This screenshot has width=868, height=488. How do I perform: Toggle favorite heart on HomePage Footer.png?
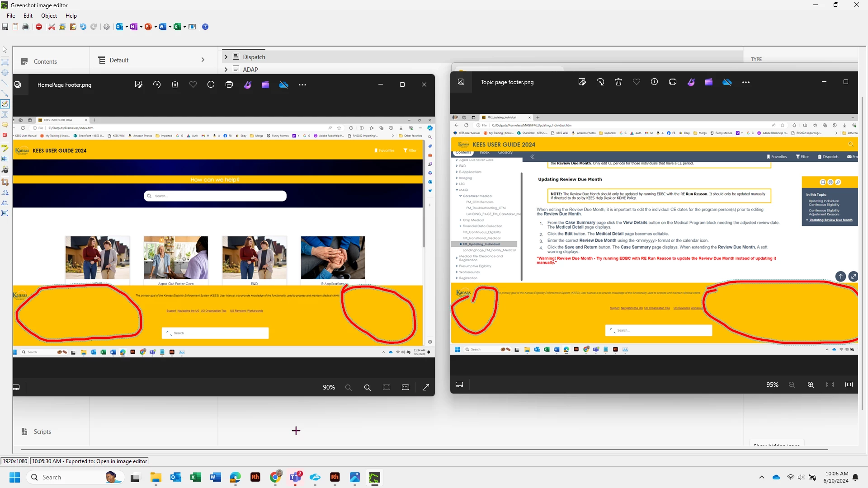point(193,84)
